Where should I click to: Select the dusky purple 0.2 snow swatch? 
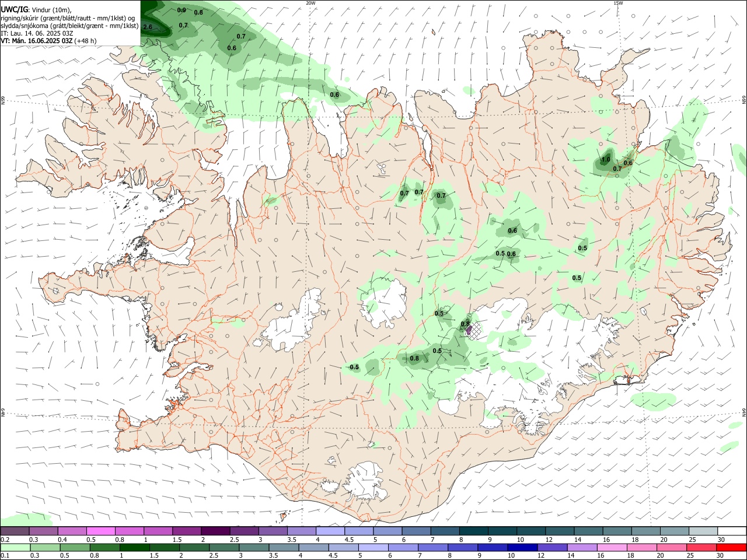[x=15, y=531]
